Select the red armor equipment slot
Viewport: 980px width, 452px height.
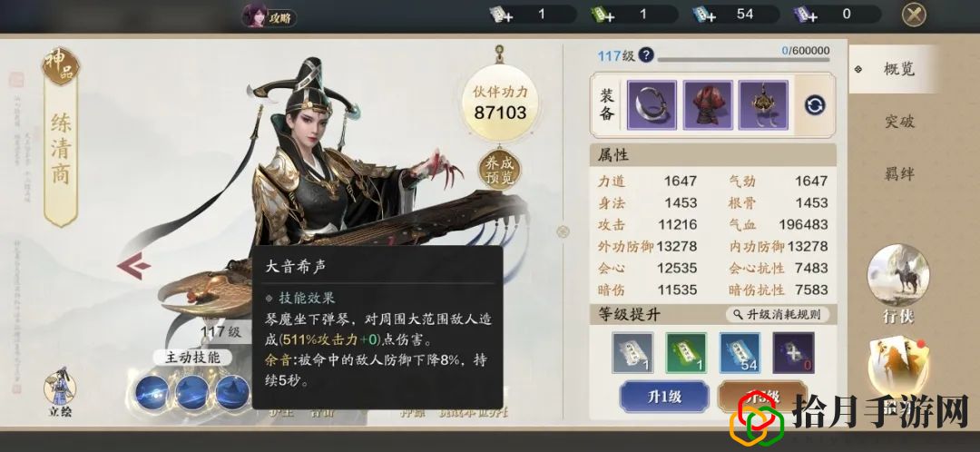(x=708, y=105)
